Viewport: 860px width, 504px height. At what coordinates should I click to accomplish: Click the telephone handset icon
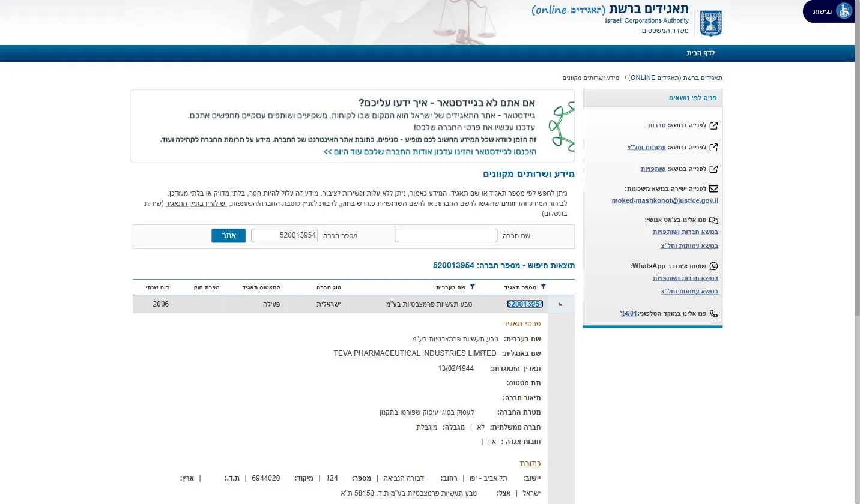(713, 313)
